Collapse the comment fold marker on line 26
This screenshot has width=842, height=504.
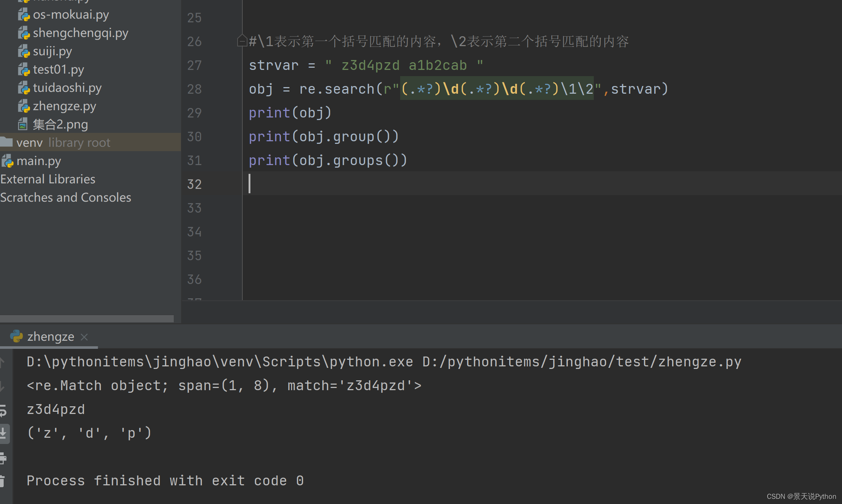[x=242, y=40]
